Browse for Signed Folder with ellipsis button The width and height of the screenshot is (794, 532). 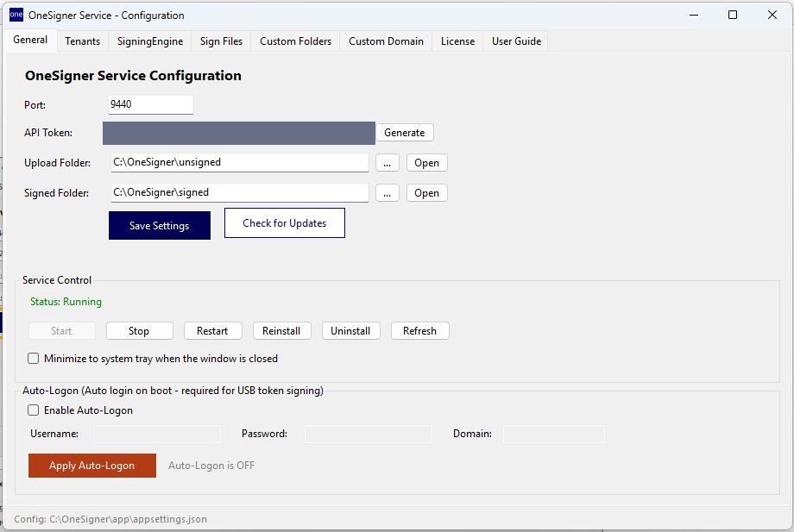388,193
